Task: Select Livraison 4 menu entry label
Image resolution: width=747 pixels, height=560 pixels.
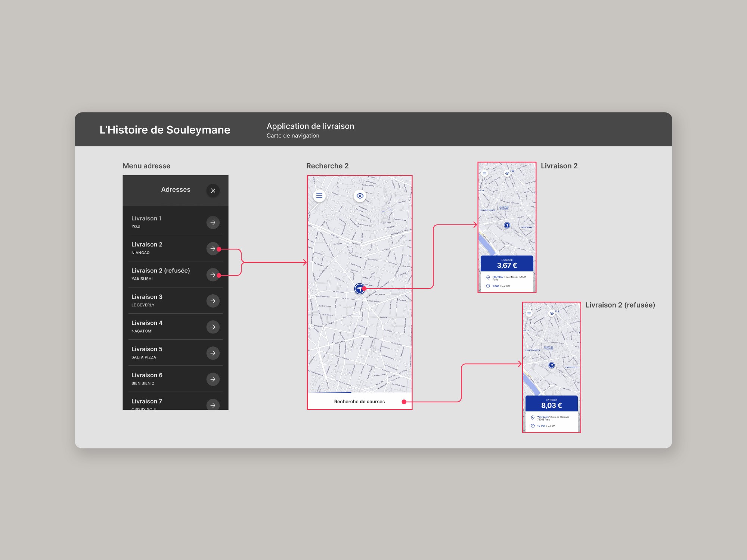Action: click(147, 323)
